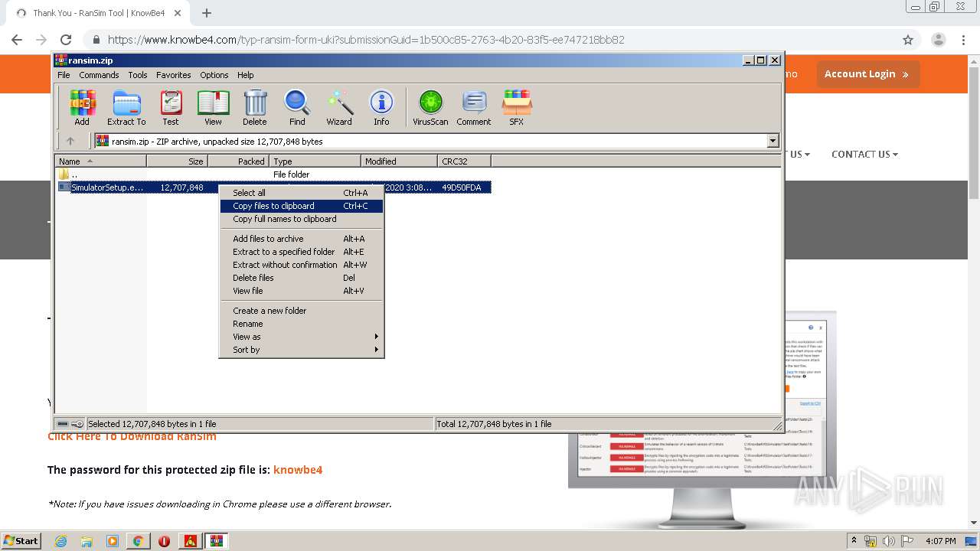The image size is (980, 551).
Task: Open a new browser tab
Action: pos(207,13)
